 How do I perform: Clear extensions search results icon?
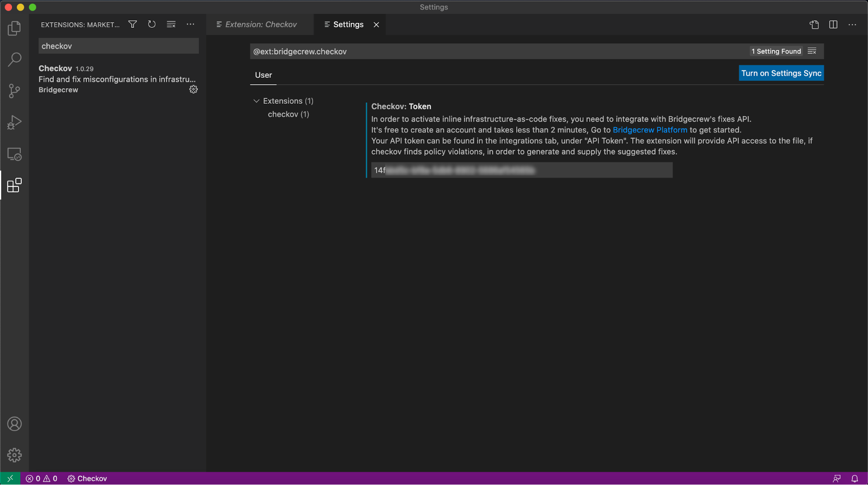point(171,24)
